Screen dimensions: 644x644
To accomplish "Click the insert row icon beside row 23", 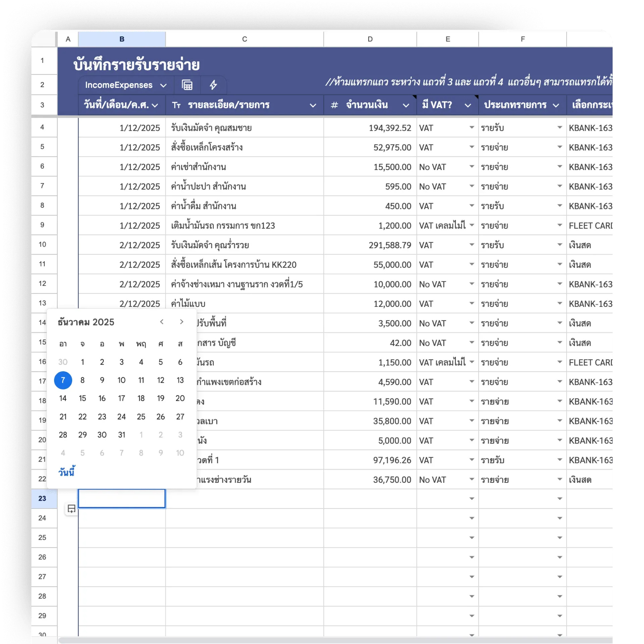I will point(71,508).
